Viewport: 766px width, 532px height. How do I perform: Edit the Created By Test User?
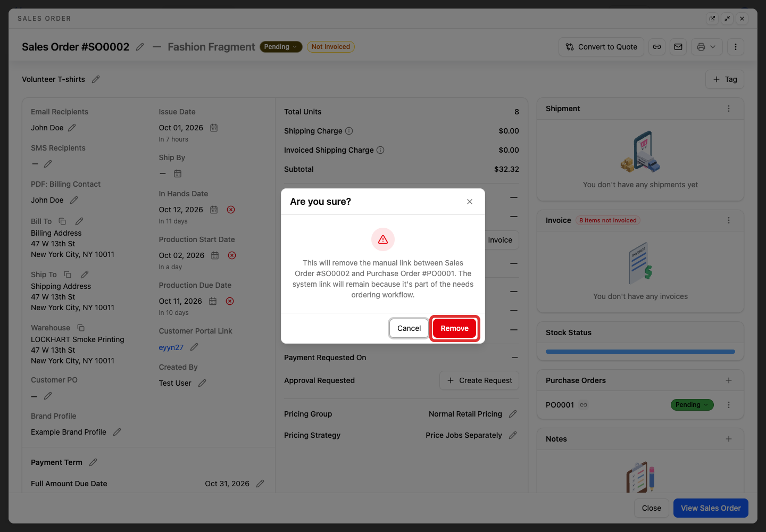coord(202,383)
